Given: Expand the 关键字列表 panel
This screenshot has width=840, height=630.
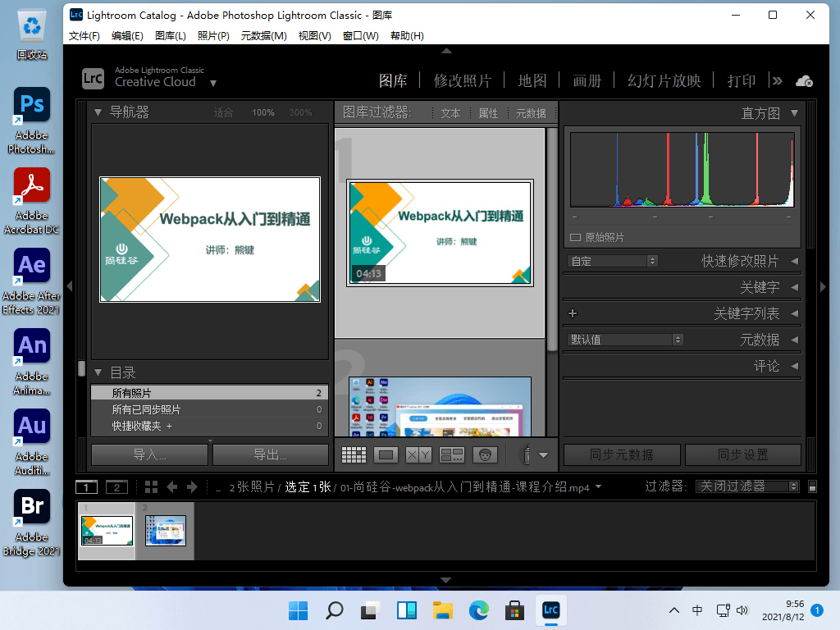Looking at the screenshot, I should click(x=794, y=313).
